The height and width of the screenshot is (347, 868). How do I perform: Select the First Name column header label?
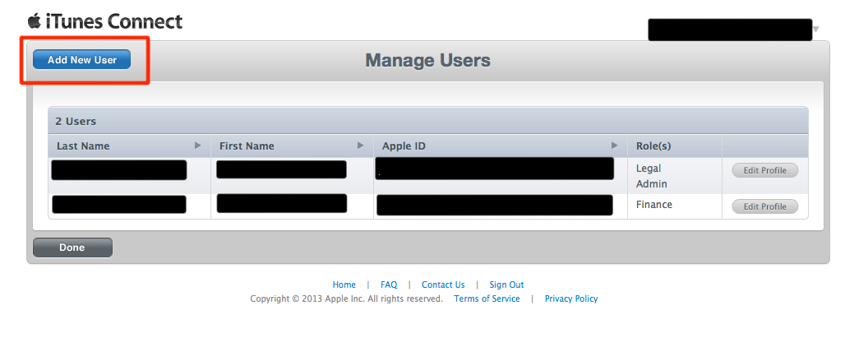(x=247, y=146)
